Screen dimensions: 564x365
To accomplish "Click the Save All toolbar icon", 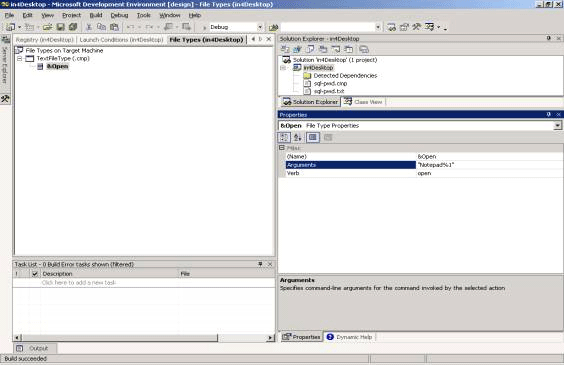I will pos(73,27).
